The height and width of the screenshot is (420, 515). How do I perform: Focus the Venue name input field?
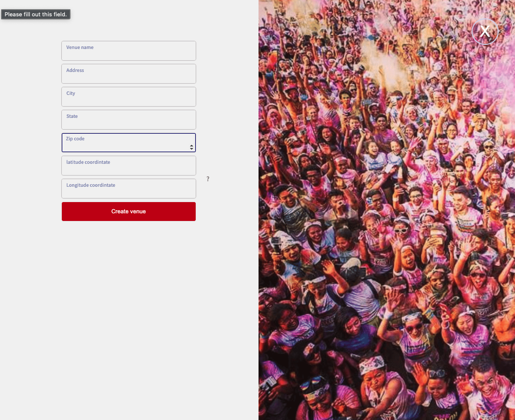click(129, 51)
